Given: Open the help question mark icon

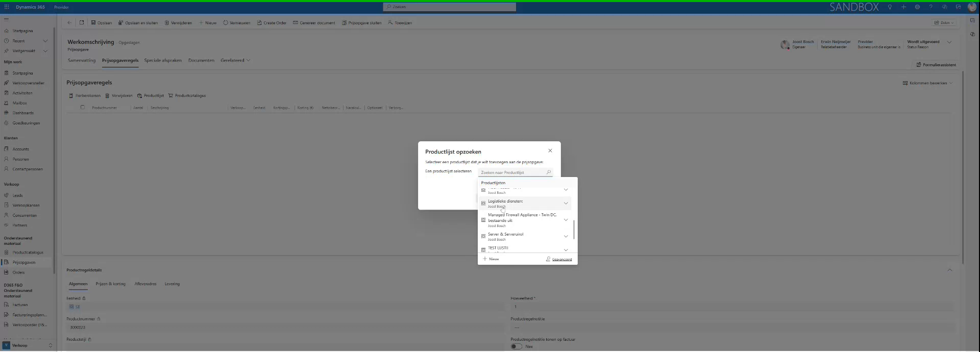Looking at the screenshot, I should (x=931, y=7).
